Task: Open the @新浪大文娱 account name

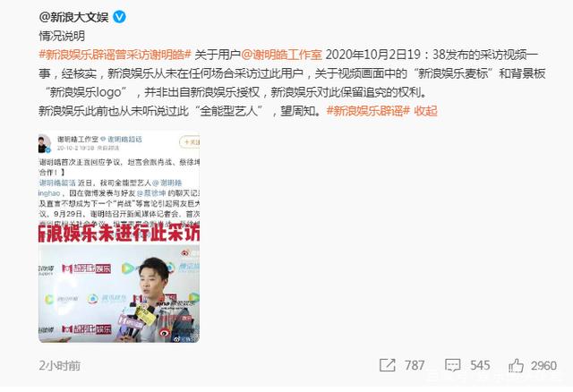Action: [73, 17]
